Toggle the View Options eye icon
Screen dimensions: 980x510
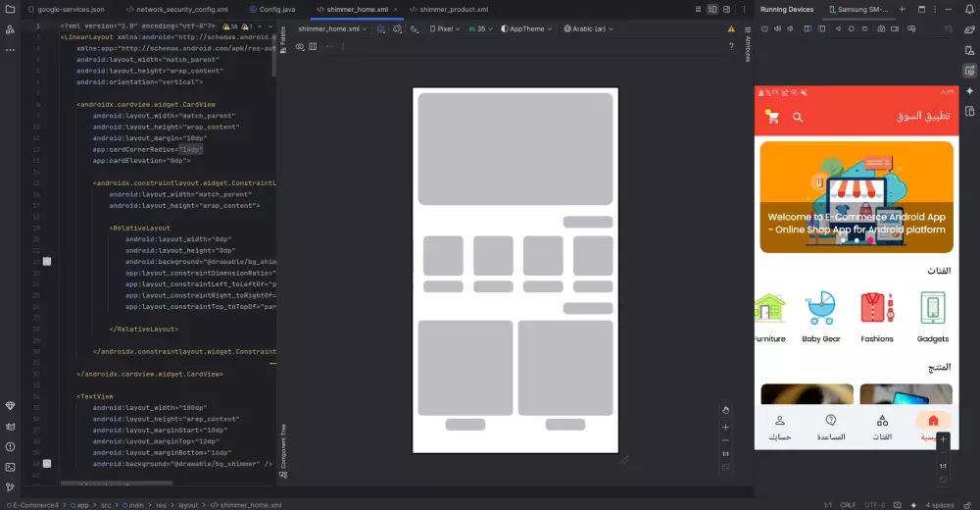tap(300, 46)
